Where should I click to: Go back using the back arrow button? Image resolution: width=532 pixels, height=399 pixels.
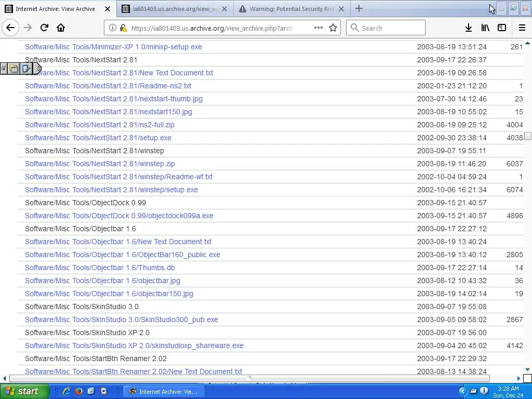[x=10, y=28]
